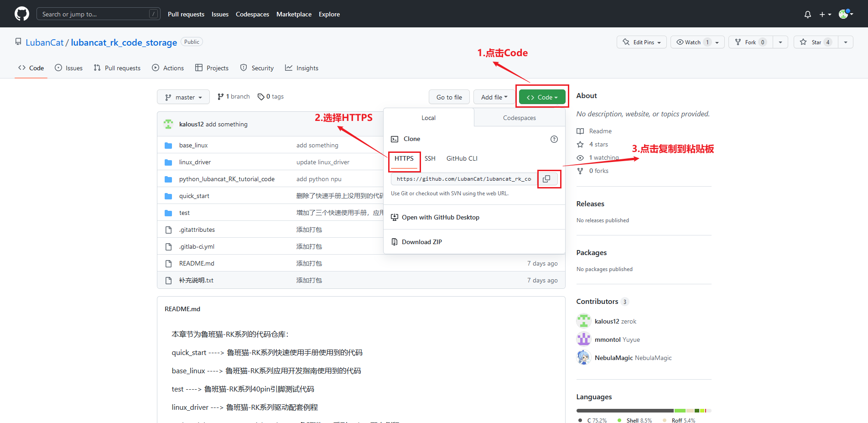
Task: Click the .gitattributes file icon
Action: [168, 230]
